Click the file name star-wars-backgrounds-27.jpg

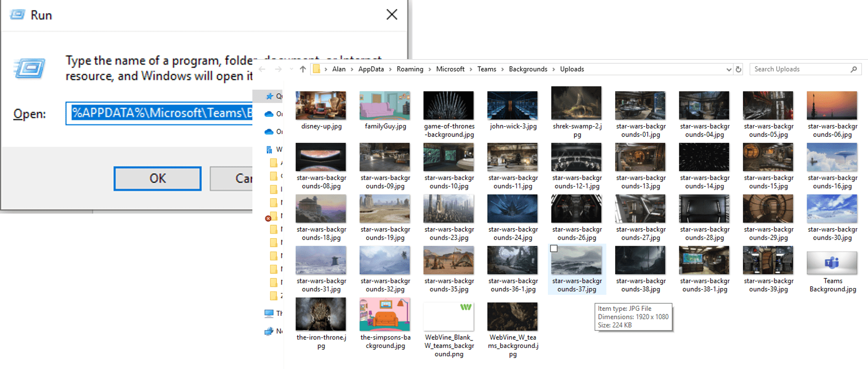tap(641, 234)
